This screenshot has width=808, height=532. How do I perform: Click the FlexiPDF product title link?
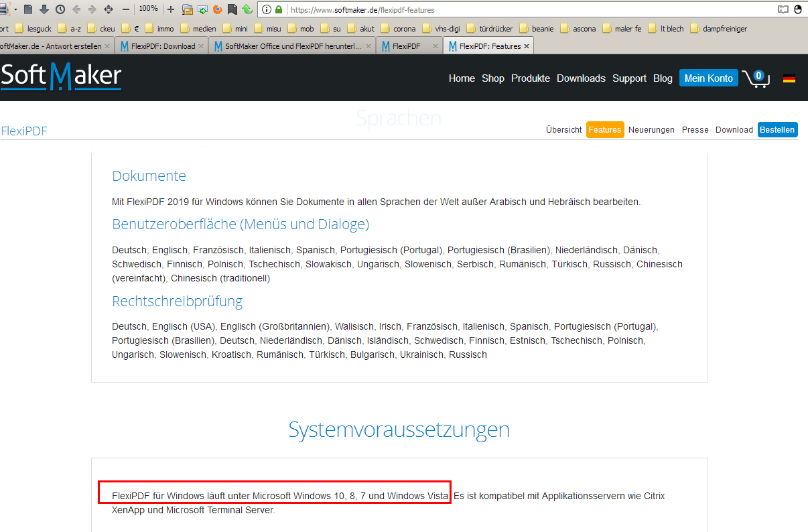[x=24, y=131]
